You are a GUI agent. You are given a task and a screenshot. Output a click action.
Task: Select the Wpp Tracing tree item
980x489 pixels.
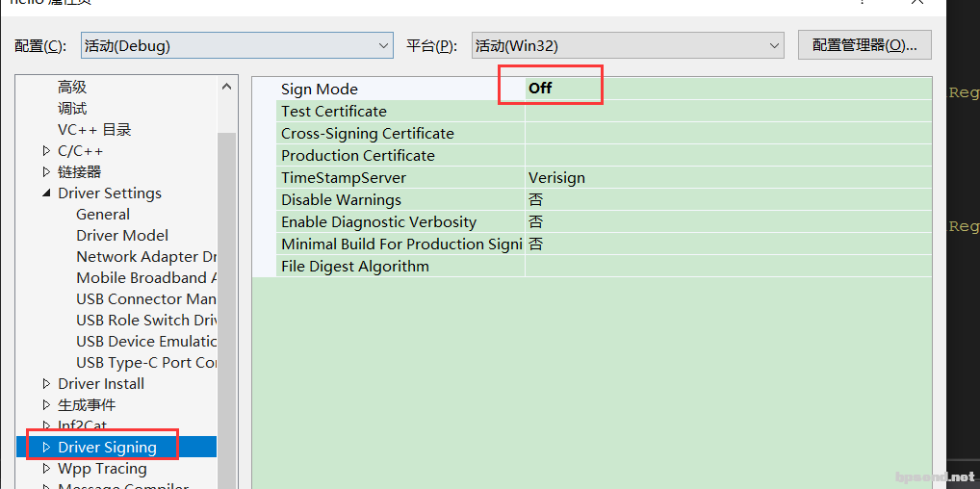[102, 469]
